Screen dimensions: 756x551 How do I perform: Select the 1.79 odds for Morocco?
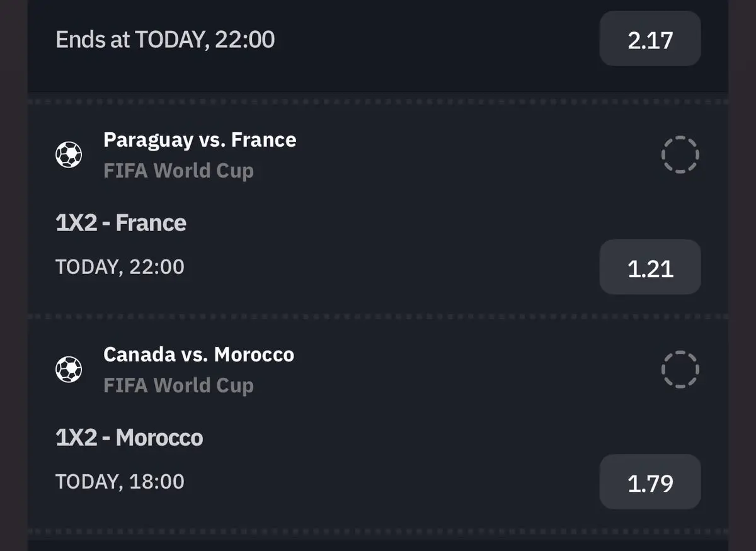click(x=650, y=482)
